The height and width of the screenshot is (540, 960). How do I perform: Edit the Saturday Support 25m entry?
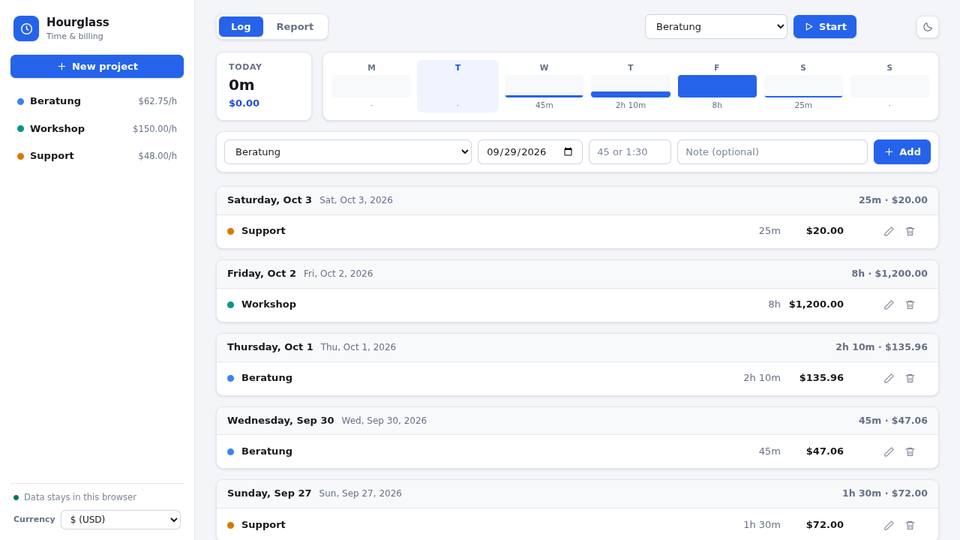[889, 231]
